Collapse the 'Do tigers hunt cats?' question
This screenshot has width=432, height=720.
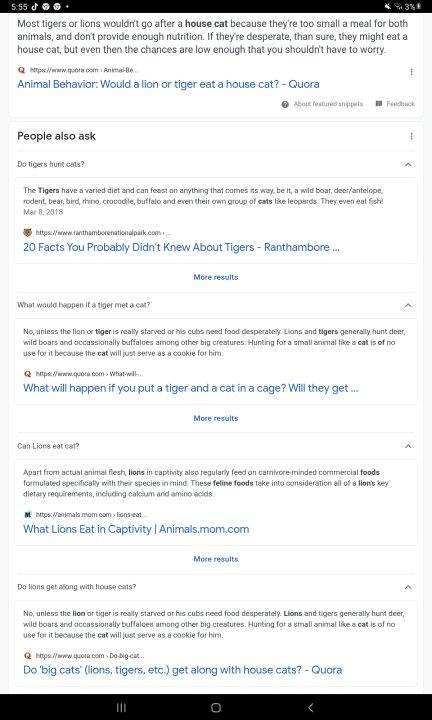point(408,164)
